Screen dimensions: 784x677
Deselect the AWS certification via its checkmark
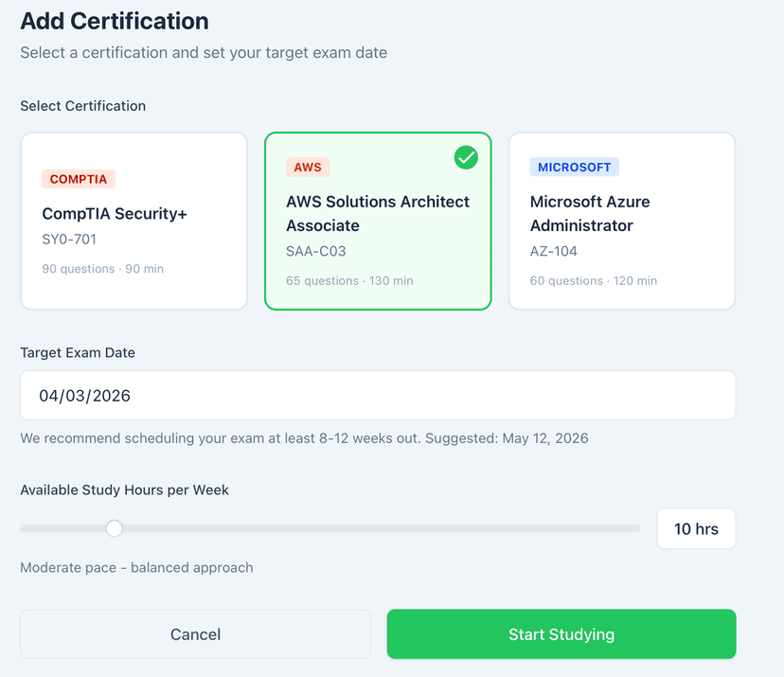(x=466, y=158)
